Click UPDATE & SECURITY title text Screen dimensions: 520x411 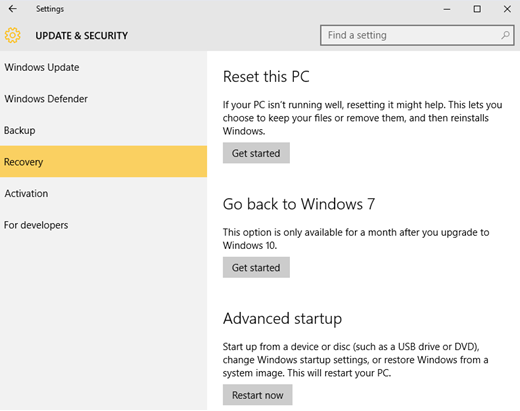82,36
